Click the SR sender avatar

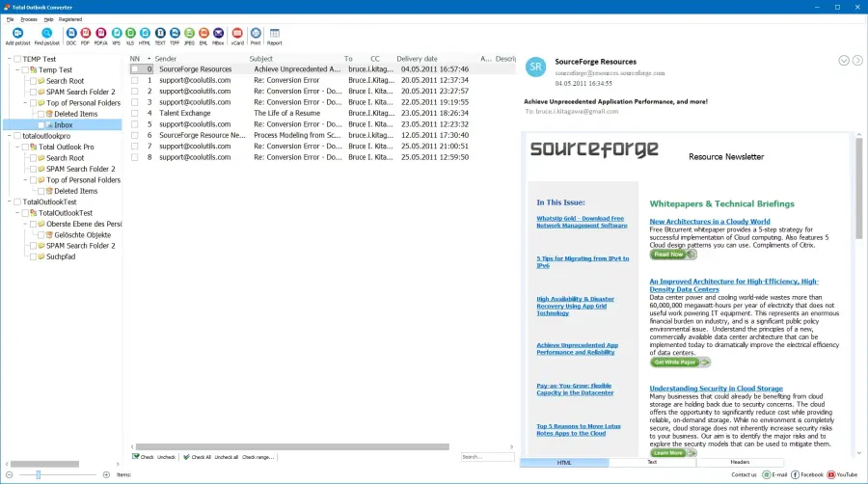tap(536, 67)
